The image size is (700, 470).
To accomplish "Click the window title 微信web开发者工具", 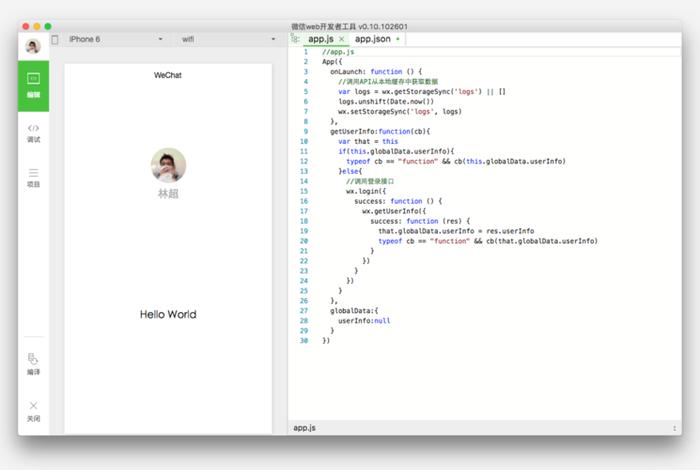I will (x=350, y=26).
